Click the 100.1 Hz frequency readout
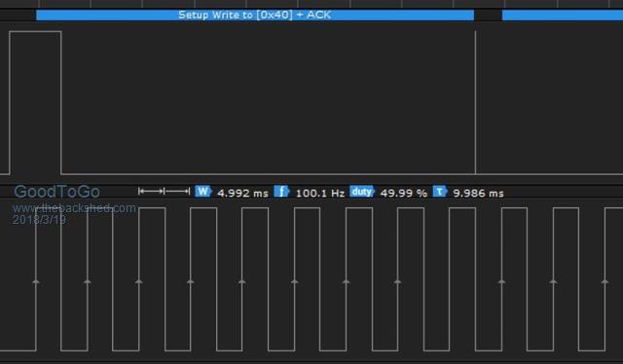The height and width of the screenshot is (364, 623). click(320, 194)
